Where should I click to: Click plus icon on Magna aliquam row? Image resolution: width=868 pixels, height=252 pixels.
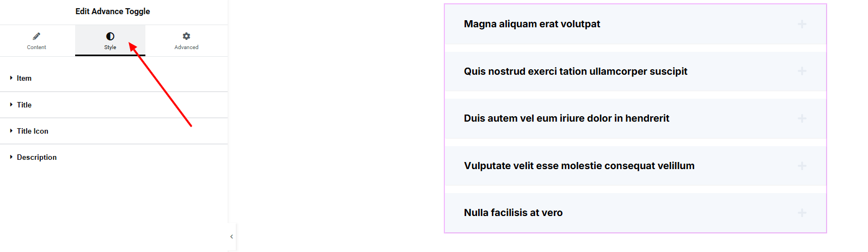click(802, 24)
